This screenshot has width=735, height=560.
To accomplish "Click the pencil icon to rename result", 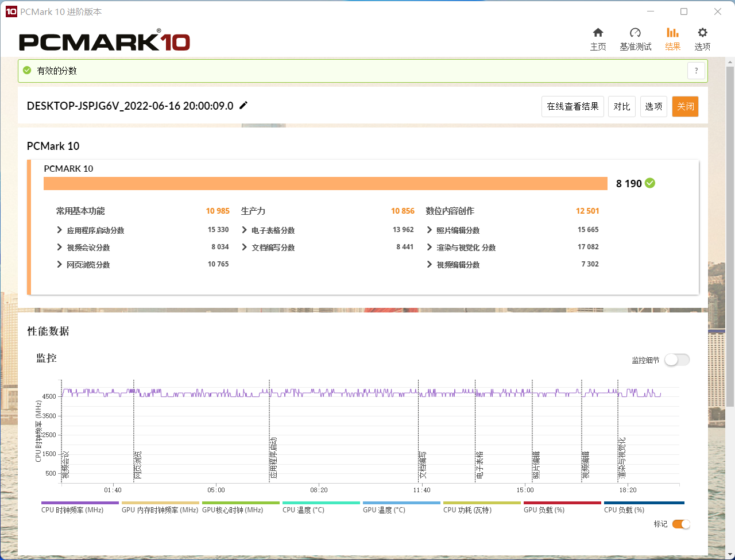I will point(243,105).
